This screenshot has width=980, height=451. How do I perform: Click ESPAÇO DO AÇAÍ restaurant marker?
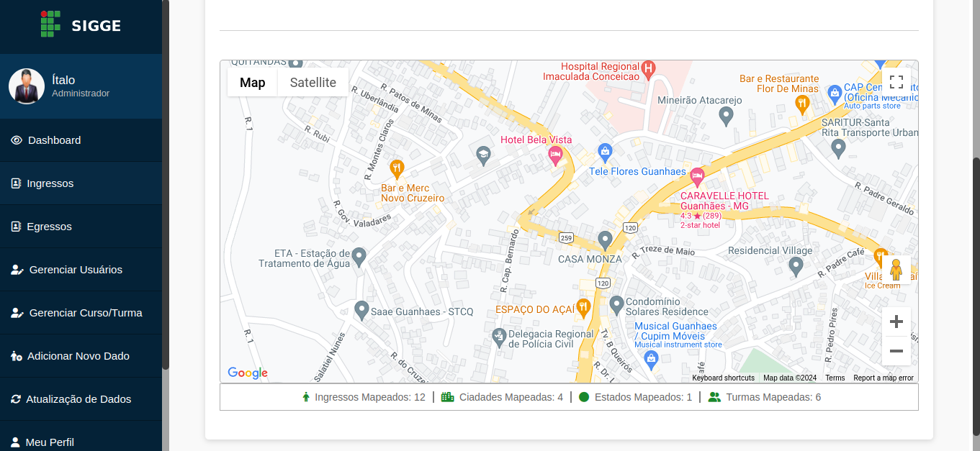point(583,309)
